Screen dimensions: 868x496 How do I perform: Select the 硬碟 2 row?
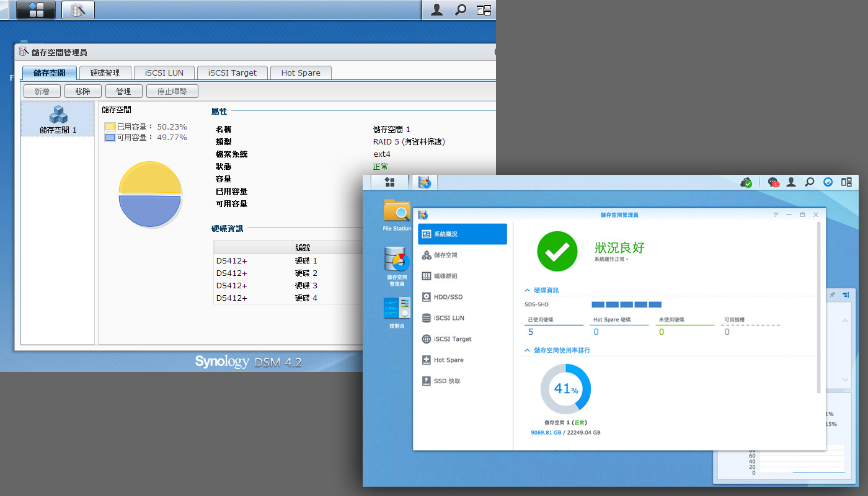coord(288,273)
